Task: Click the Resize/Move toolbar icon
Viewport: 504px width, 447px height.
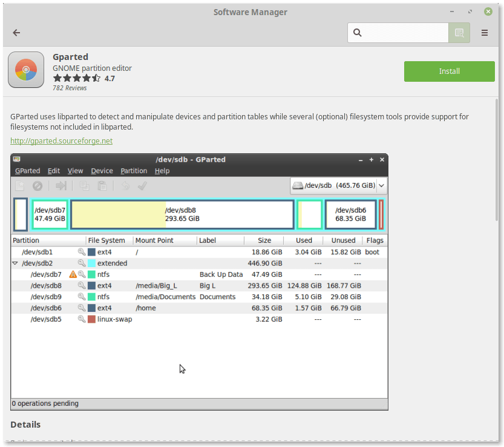Action: [x=61, y=186]
